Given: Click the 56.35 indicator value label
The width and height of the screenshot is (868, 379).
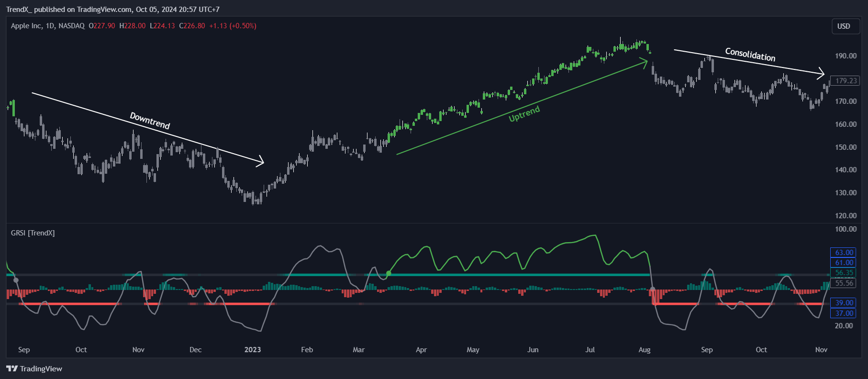Looking at the screenshot, I should 844,273.
